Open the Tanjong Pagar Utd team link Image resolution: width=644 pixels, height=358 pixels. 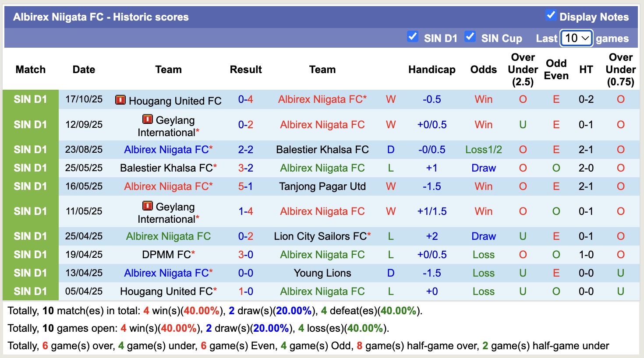click(x=322, y=186)
